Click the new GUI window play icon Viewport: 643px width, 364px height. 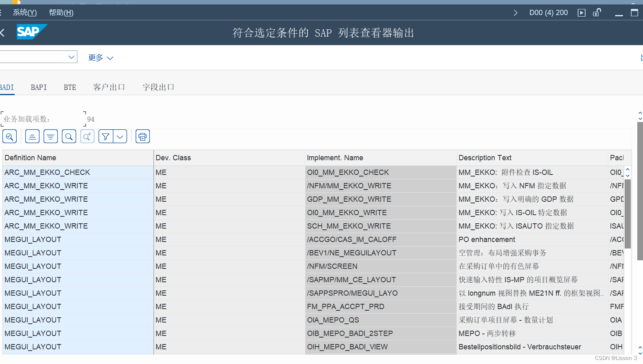[x=582, y=13]
